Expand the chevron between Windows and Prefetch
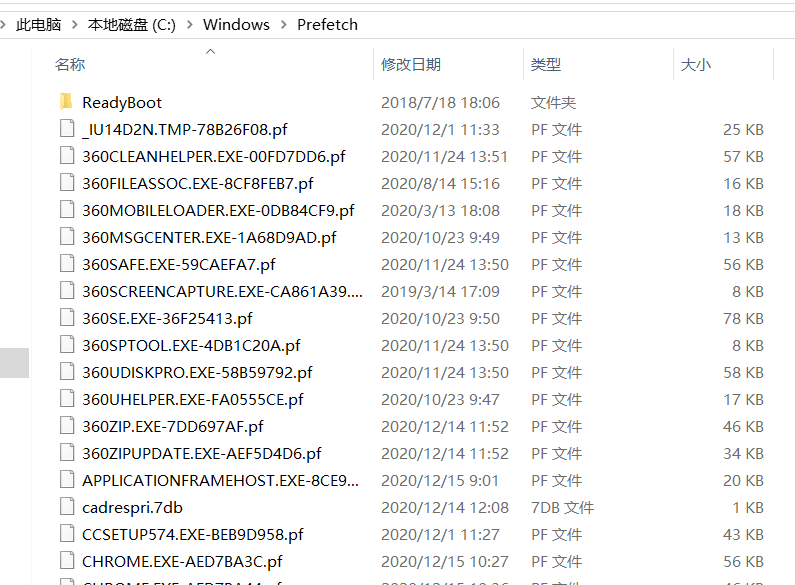Image resolution: width=795 pixels, height=585 pixels. pyautogui.click(x=283, y=24)
